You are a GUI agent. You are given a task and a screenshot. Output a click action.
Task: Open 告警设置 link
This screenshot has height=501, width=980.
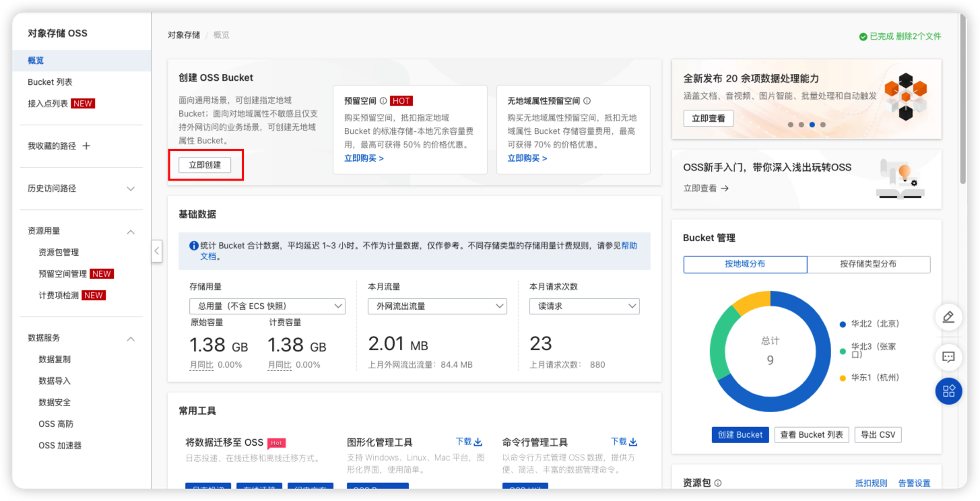(914, 483)
